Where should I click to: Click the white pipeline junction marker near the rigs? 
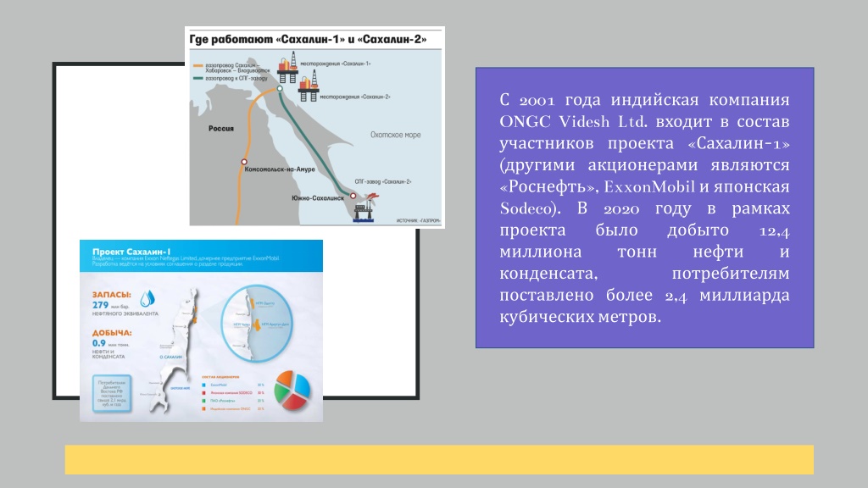coord(280,88)
